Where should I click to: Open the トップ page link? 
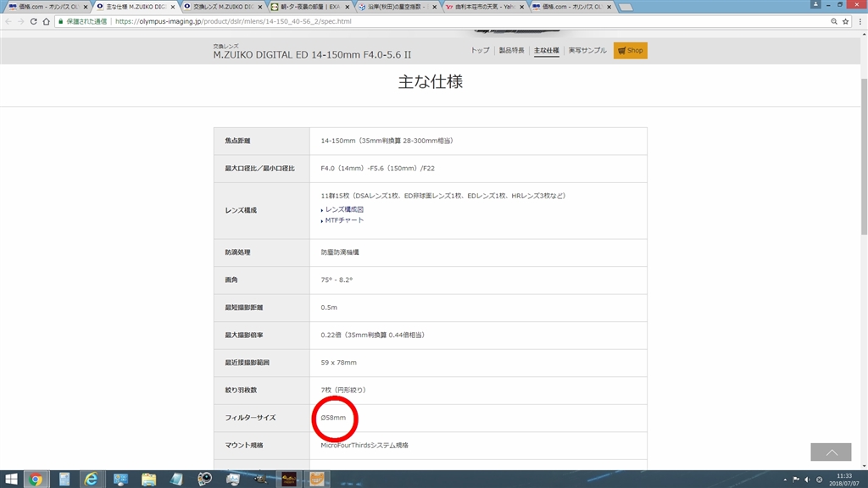[480, 50]
